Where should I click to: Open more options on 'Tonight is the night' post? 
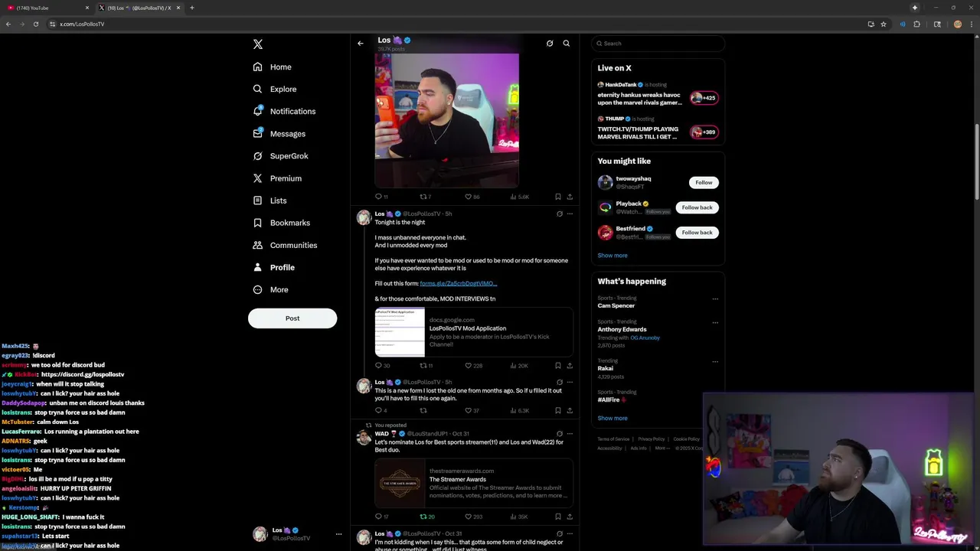tap(570, 214)
